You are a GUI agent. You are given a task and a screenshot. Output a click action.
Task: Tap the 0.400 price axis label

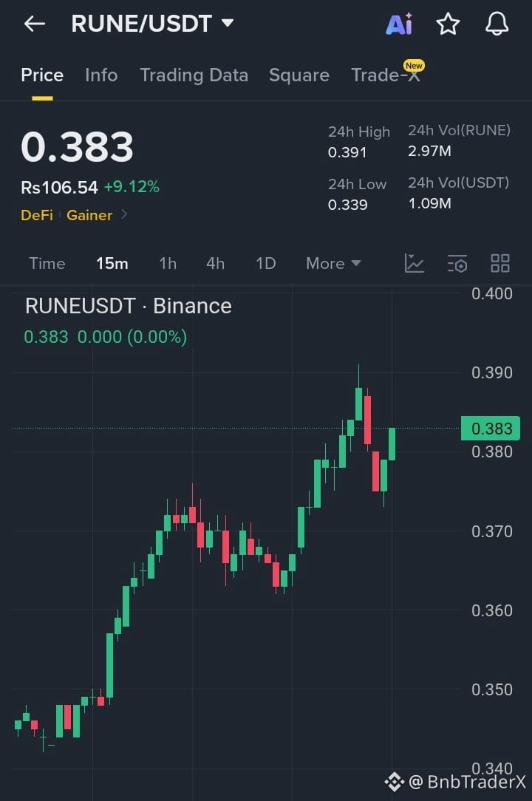click(491, 294)
